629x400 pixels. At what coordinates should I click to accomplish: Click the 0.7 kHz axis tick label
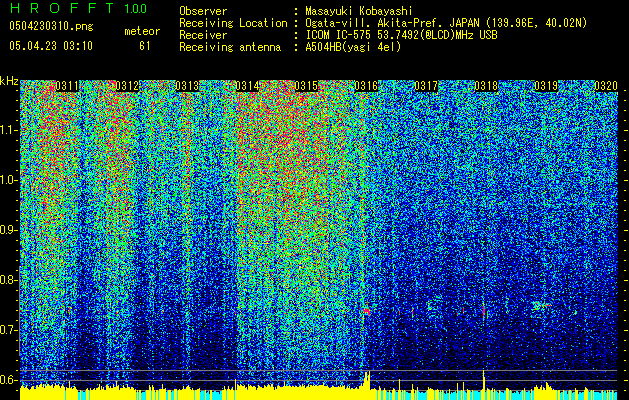(9, 330)
